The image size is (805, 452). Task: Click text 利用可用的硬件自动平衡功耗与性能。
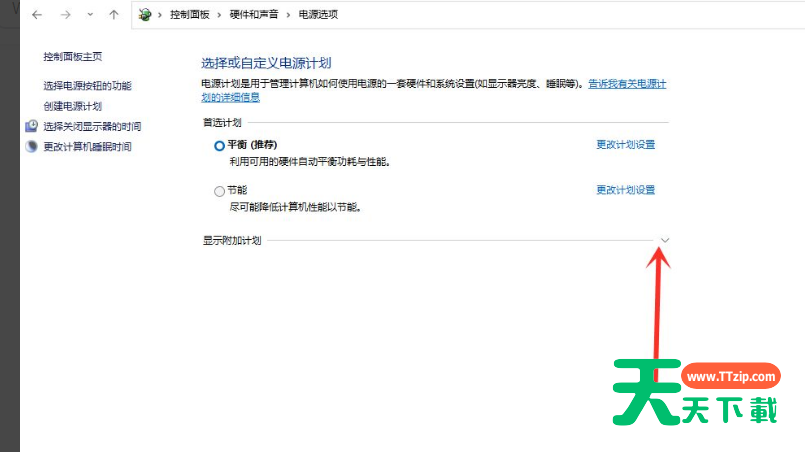[x=310, y=162]
